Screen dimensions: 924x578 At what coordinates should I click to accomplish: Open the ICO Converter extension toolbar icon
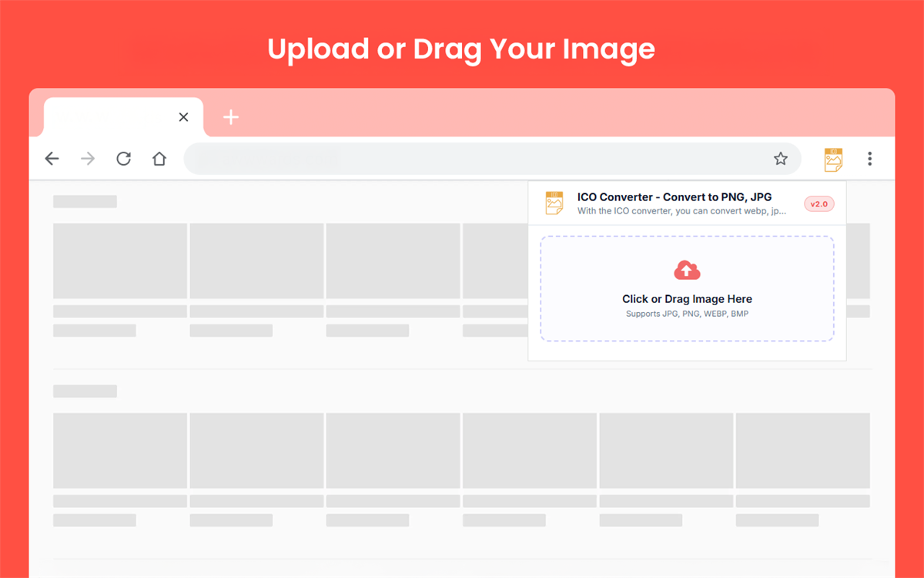pos(833,160)
